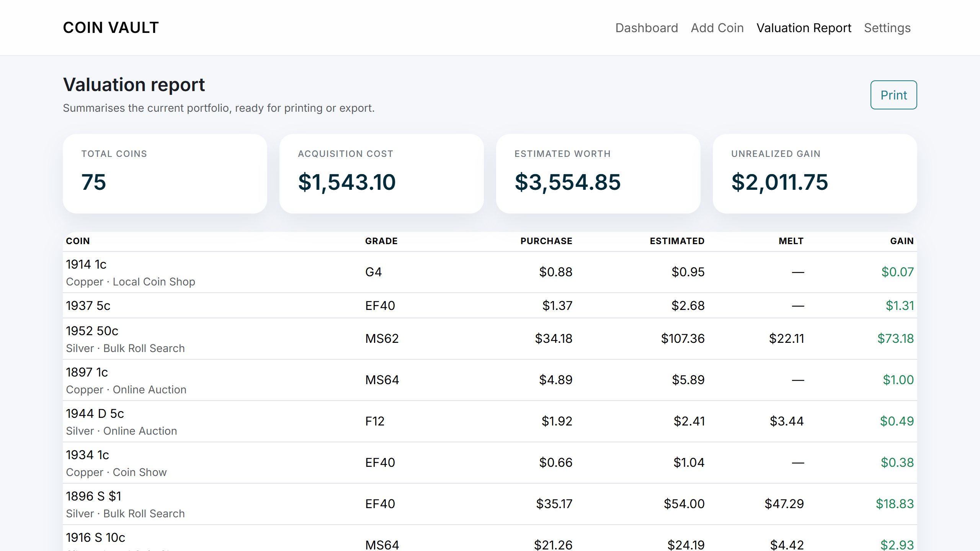This screenshot has width=980, height=551.
Task: Click 'Silver · Bulk Roll Search' under 1952 50c
Action: (125, 348)
